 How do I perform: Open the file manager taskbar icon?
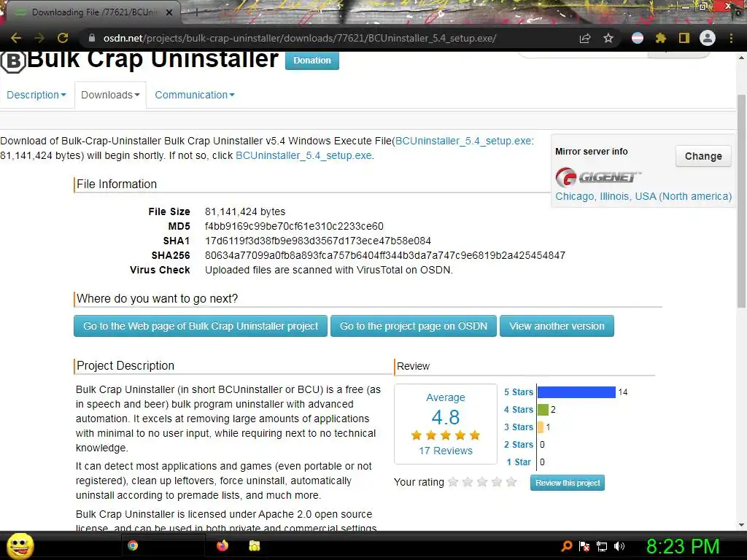pyautogui.click(x=255, y=545)
